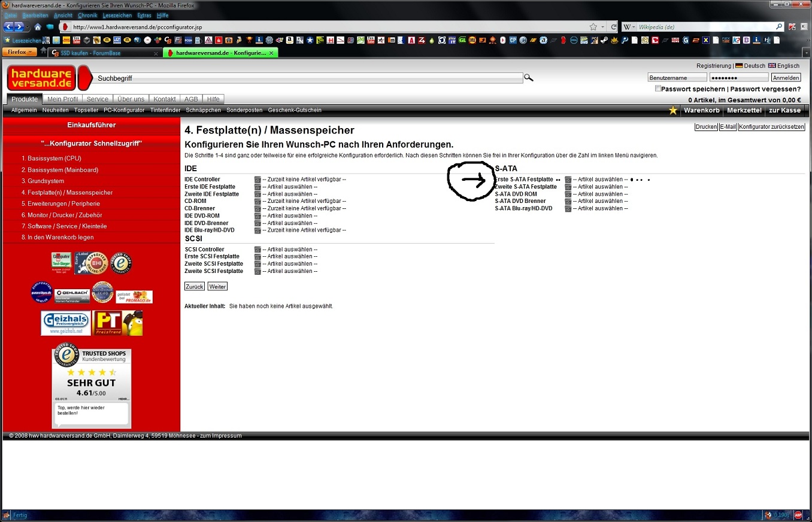Click the Suchbegriff search field
This screenshot has height=522, width=812.
[309, 78]
